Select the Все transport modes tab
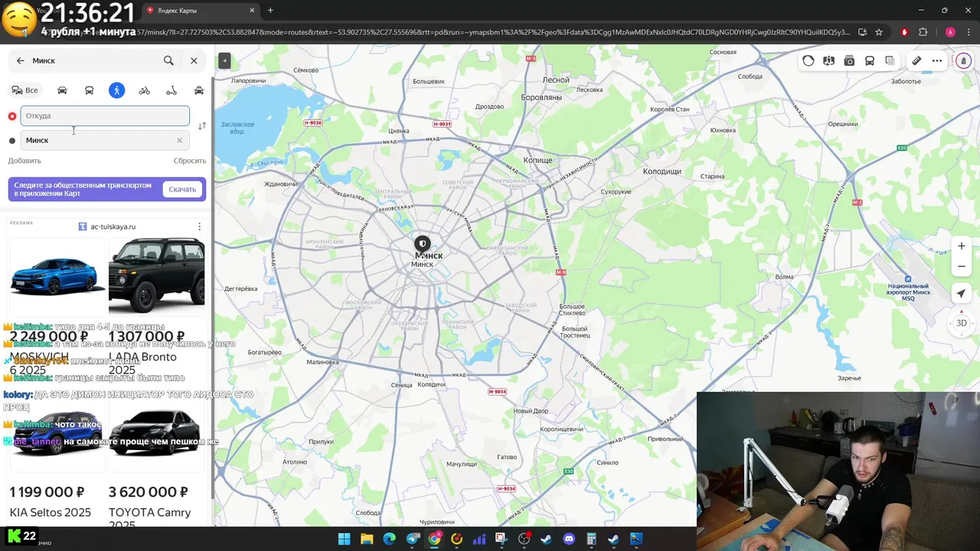Screen dimensions: 980x551 (x=24, y=90)
